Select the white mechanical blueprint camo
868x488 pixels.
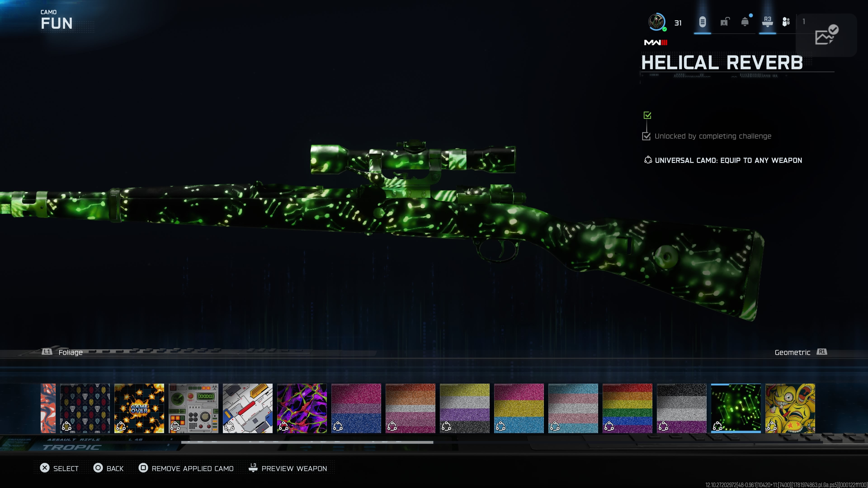[x=248, y=408]
